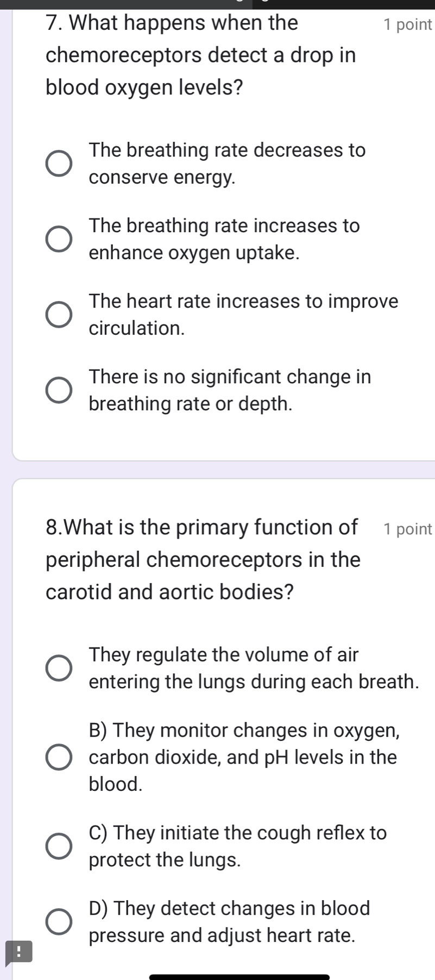Select 'The breathing rate decreases to conserve energy'
Screen dimensions: 435x980
tap(58, 163)
